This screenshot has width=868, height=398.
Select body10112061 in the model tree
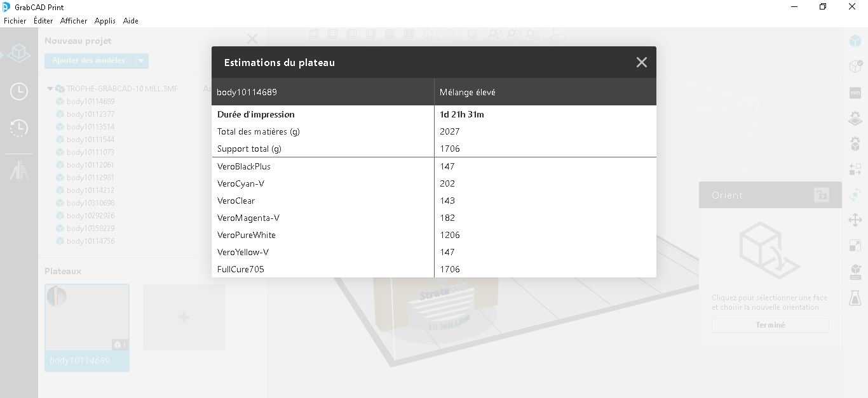coord(90,165)
